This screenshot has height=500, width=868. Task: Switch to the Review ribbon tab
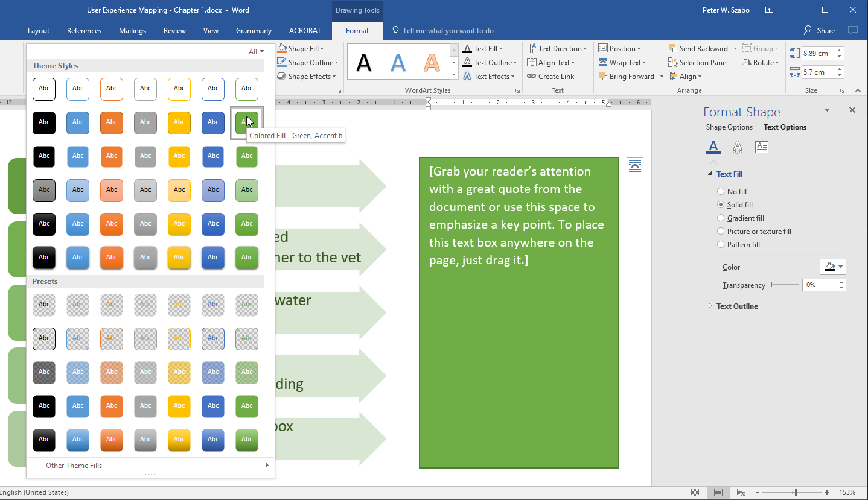pos(174,31)
